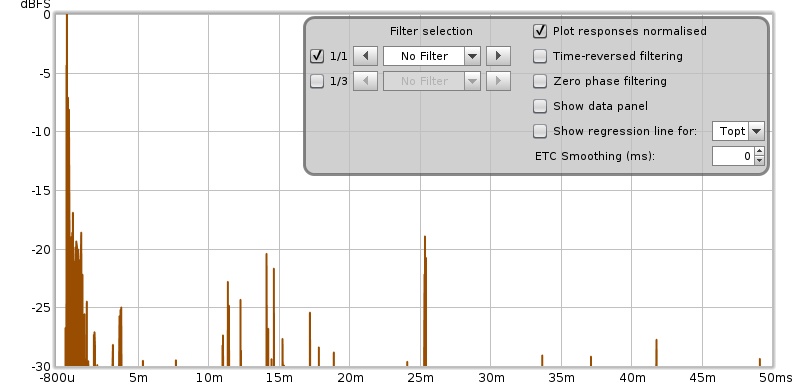Decrease ETC Smoothing with down spinner arrow
Viewport: 800px width, 386px height.
tap(759, 160)
